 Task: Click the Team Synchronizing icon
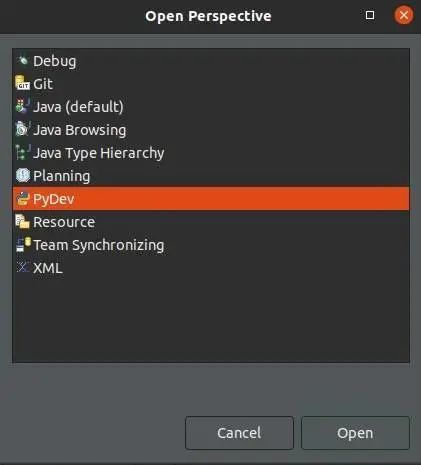click(x=23, y=244)
